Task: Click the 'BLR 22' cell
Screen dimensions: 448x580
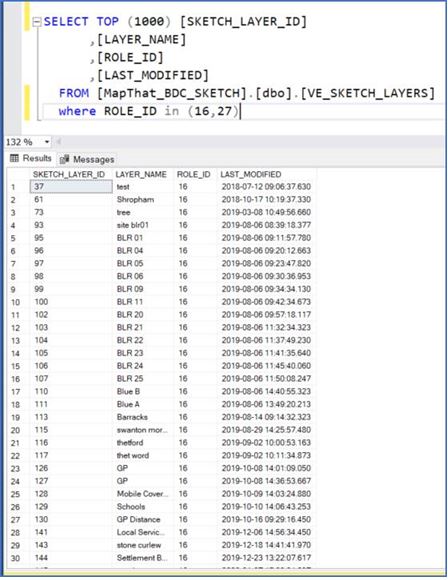Action: [143, 340]
